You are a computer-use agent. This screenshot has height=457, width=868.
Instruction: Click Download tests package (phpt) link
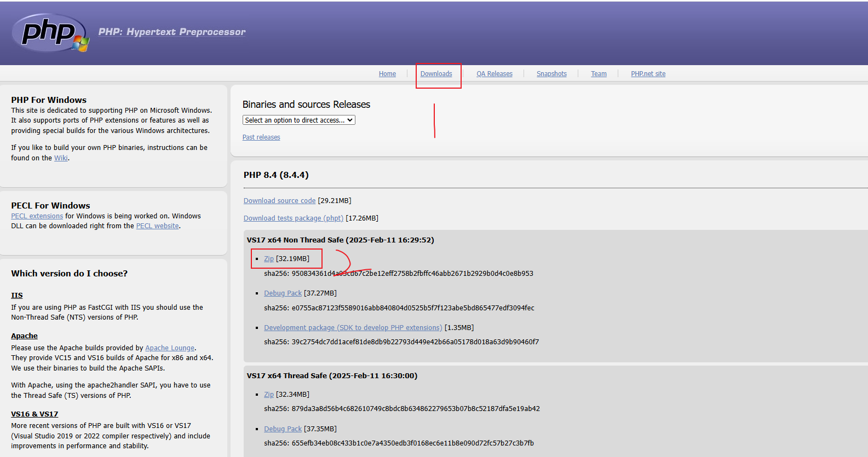pyautogui.click(x=294, y=218)
